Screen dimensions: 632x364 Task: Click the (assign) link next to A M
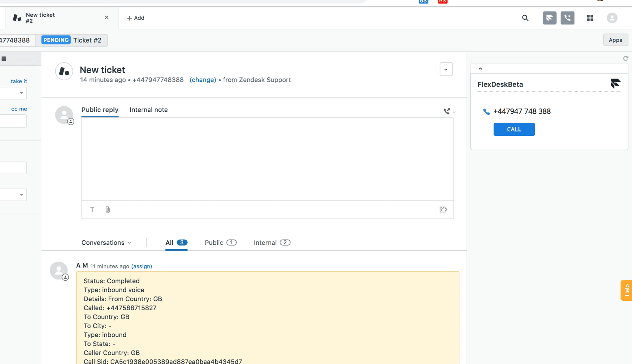[141, 266]
